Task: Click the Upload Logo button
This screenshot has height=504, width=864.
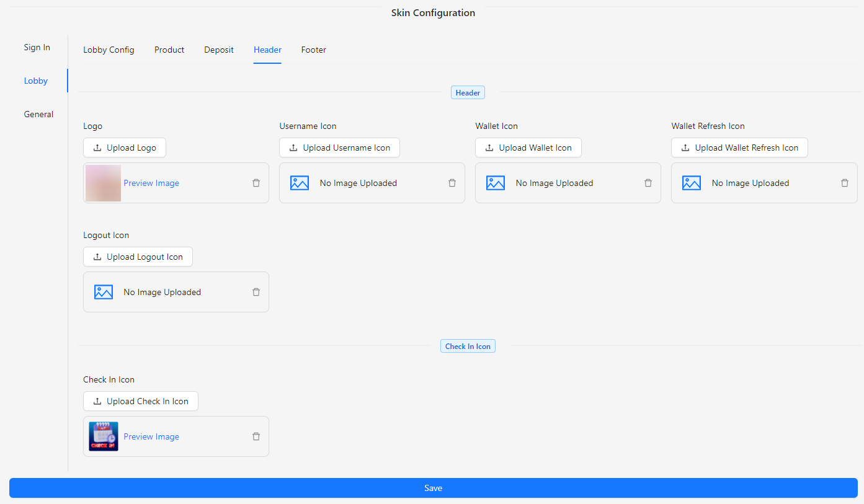Action: pos(125,148)
